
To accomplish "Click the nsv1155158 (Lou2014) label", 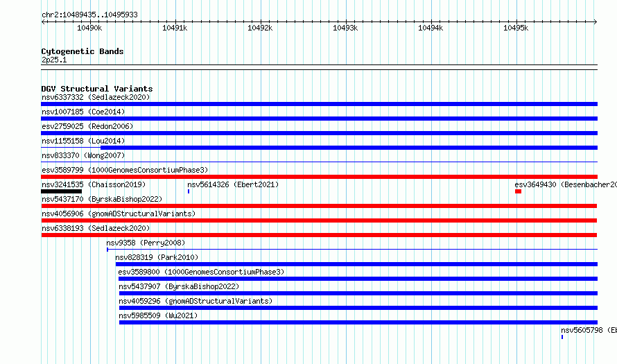I will [x=83, y=141].
